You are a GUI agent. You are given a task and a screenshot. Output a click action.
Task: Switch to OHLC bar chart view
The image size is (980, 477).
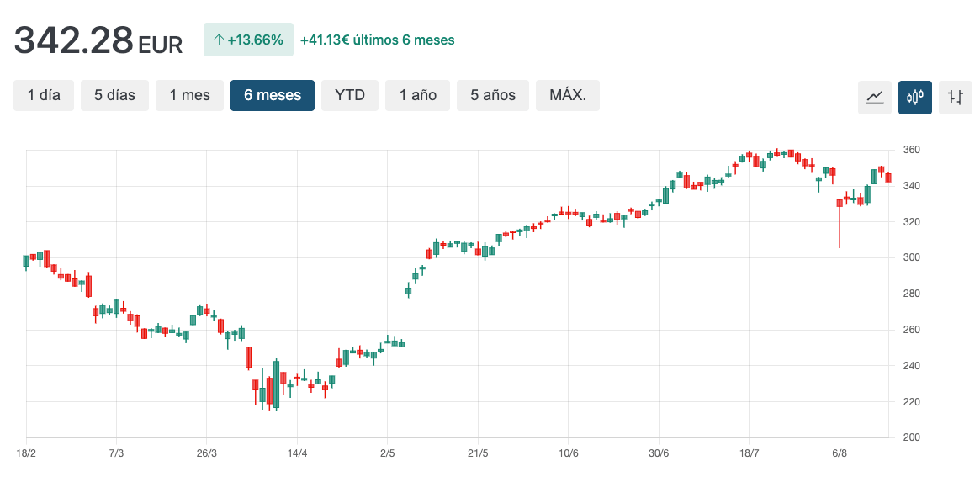coord(956,97)
